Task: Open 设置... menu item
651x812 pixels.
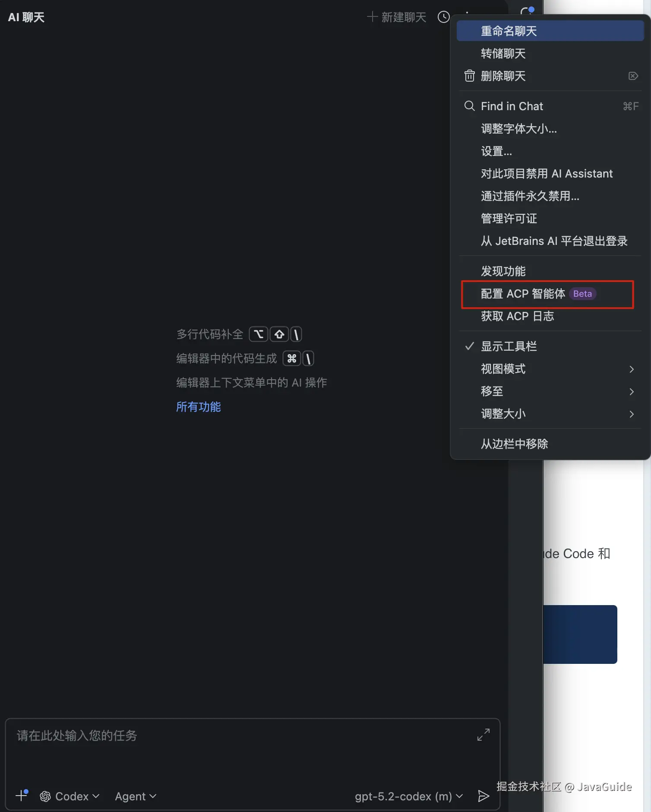Action: coord(550,151)
